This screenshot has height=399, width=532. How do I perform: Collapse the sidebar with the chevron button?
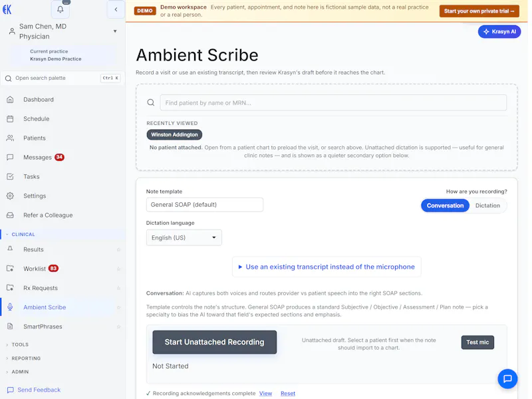pos(116,9)
